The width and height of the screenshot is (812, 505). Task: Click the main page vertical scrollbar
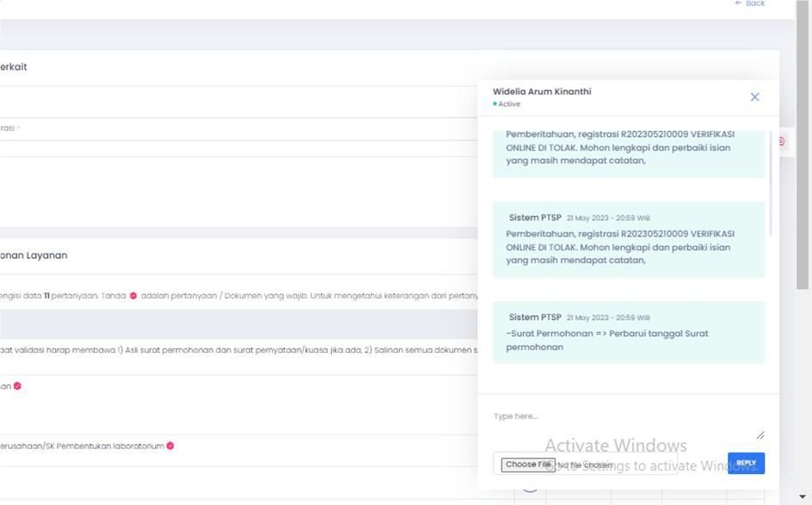click(x=803, y=172)
